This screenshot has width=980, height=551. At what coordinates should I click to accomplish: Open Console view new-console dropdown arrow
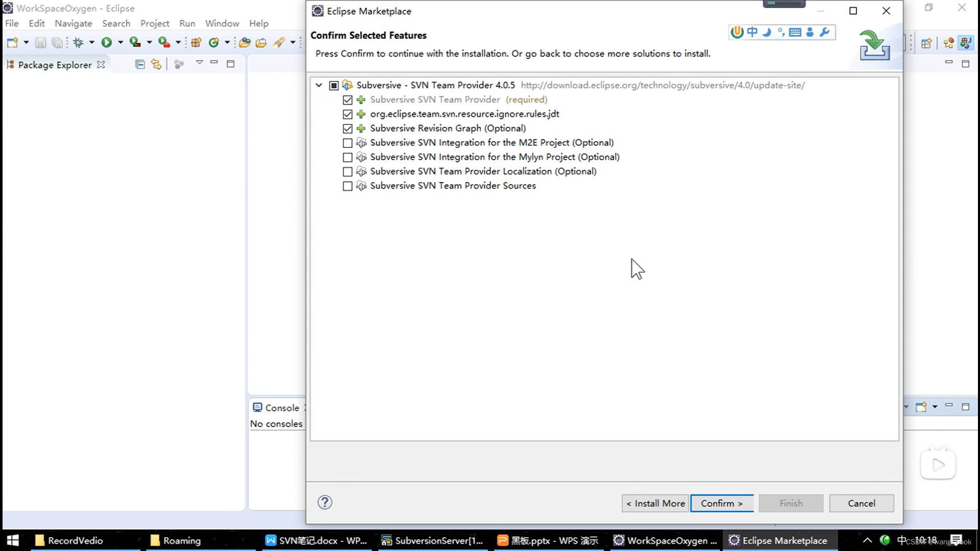[935, 407]
